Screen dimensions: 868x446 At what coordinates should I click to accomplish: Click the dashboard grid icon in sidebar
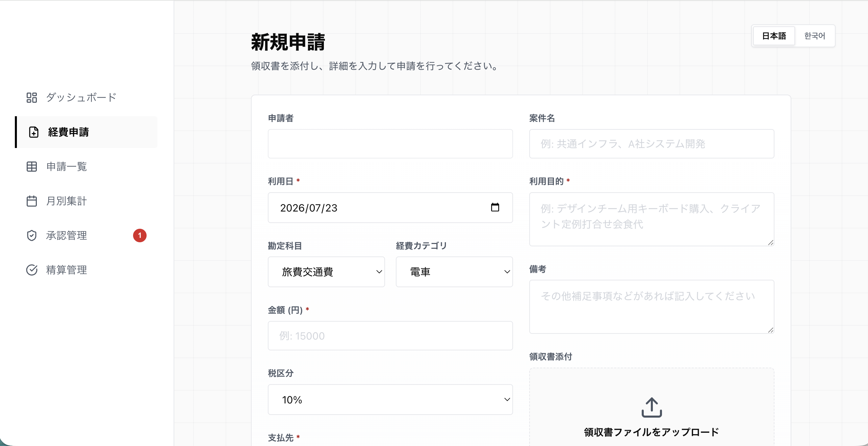pyautogui.click(x=32, y=98)
